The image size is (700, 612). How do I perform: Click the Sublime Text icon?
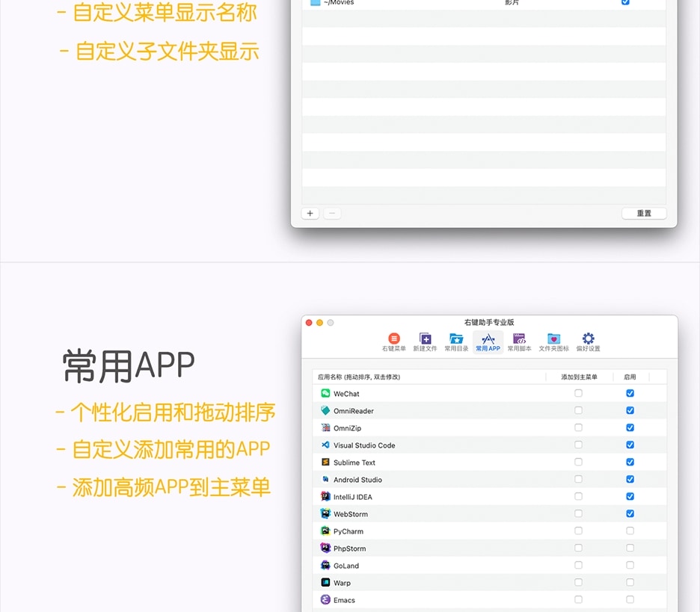(x=325, y=462)
